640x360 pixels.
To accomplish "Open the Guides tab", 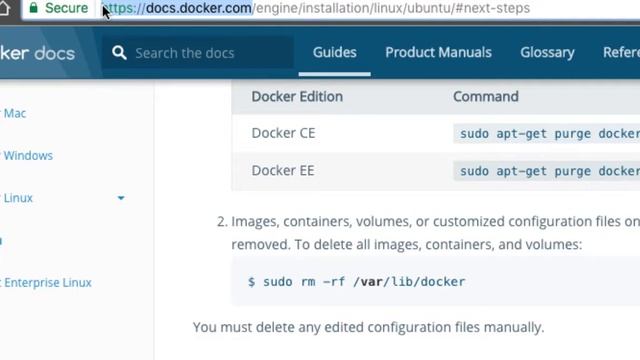I will 335,53.
